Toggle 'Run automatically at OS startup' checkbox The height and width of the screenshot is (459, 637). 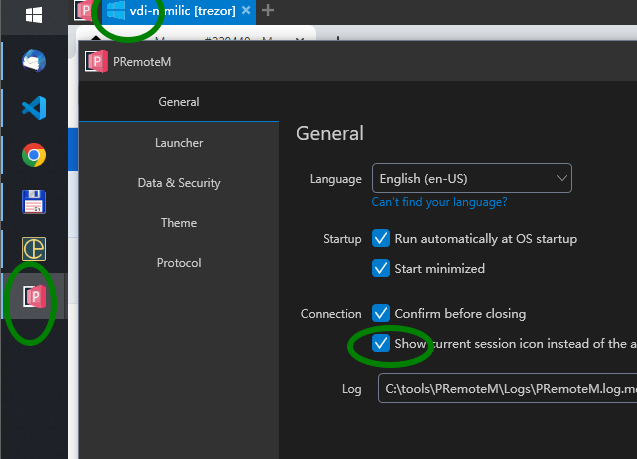coord(381,238)
